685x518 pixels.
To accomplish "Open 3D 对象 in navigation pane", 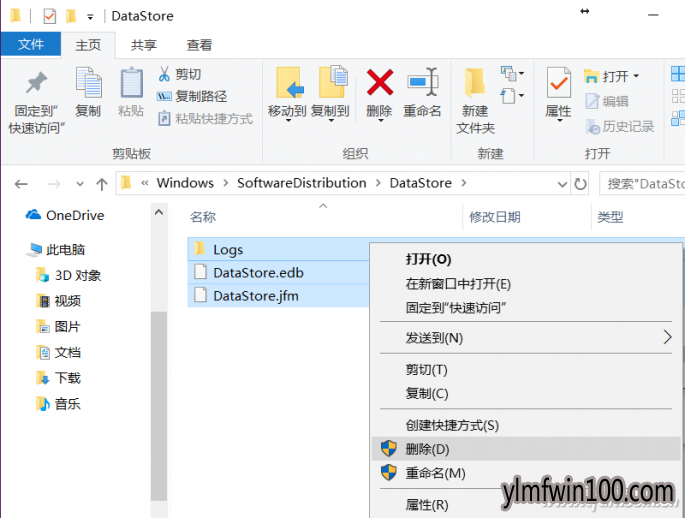I will (x=68, y=275).
